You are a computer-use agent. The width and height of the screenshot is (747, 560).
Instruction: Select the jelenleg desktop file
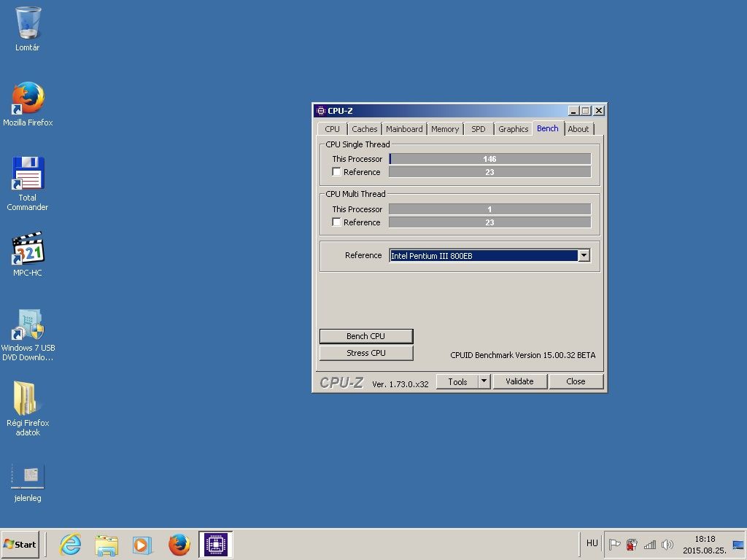(x=28, y=483)
